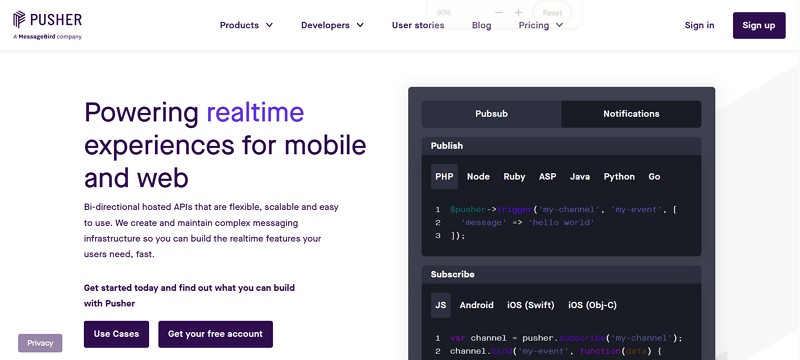
Task: Open the Developers dropdown menu
Action: tap(332, 25)
